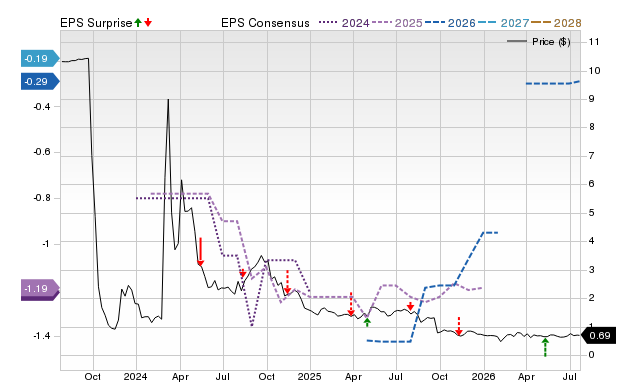The width and height of the screenshot is (640, 382).
Task: Select the dashed red surprise arrow near April 2025
Action: point(351,304)
